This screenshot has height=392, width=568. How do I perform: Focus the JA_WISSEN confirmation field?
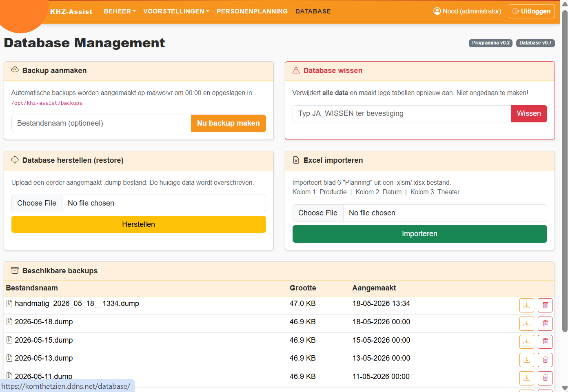coord(402,113)
